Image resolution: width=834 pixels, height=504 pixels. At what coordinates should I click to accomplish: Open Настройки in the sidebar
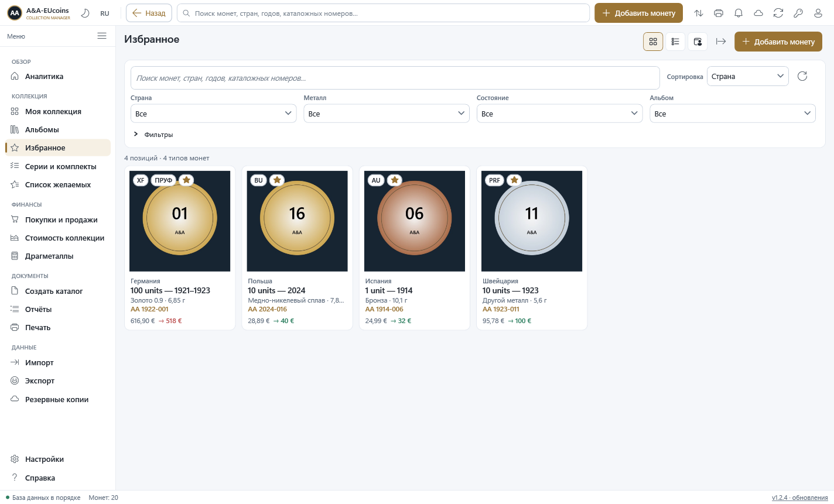pos(57,459)
